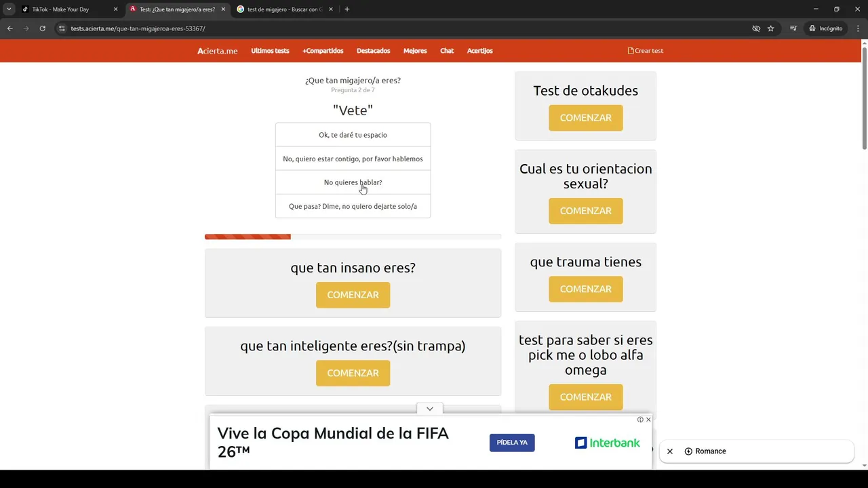This screenshot has width=868, height=488.
Task: Close the Google search tab
Action: [330, 9]
